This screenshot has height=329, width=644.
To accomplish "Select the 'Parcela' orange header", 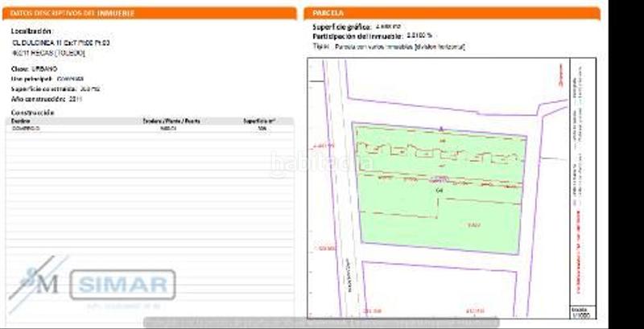I will 452,14.
